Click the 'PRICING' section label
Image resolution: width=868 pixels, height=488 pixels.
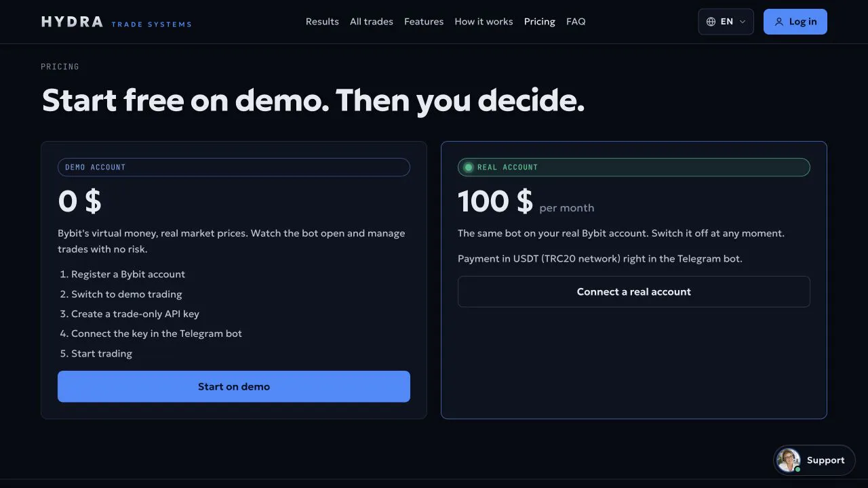point(60,66)
